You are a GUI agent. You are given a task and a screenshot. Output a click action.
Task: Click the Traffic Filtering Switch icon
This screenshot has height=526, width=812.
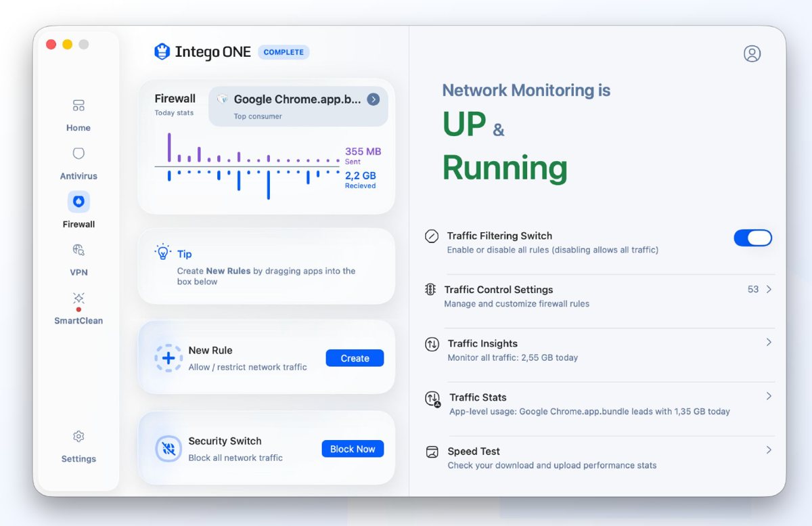(431, 236)
